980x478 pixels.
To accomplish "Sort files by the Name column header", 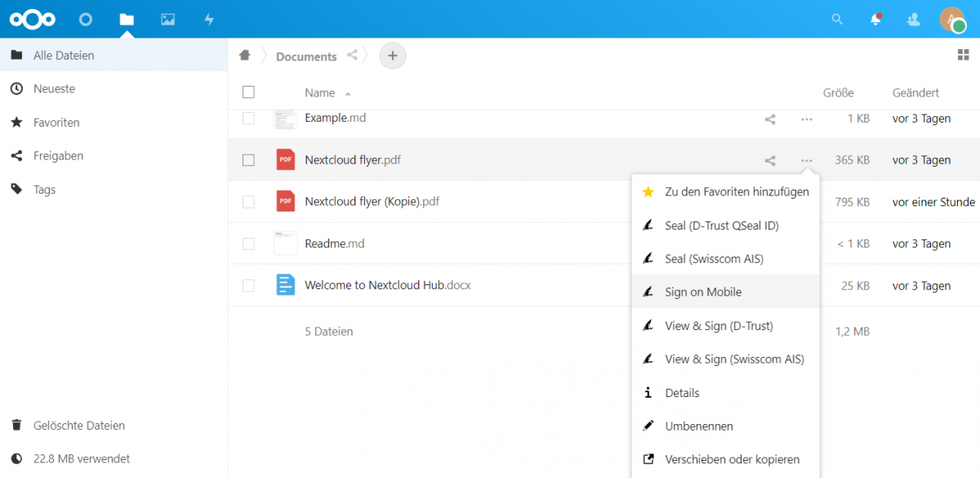I will (320, 93).
